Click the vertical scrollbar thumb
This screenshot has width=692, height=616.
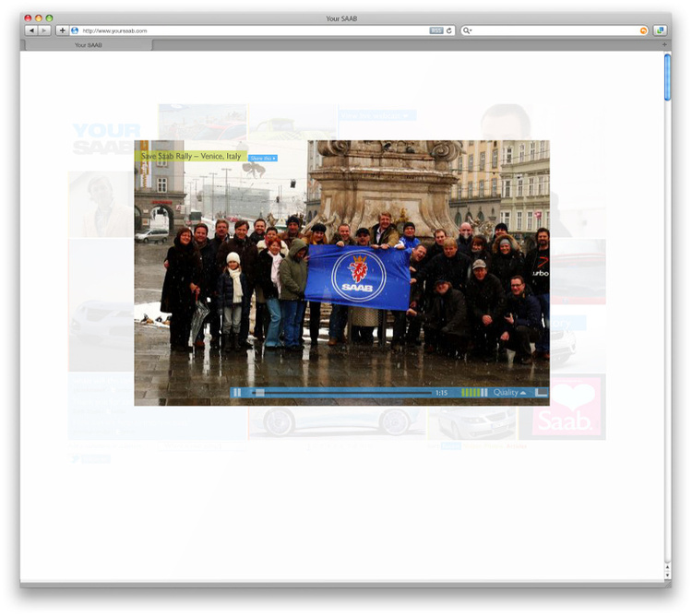point(667,77)
